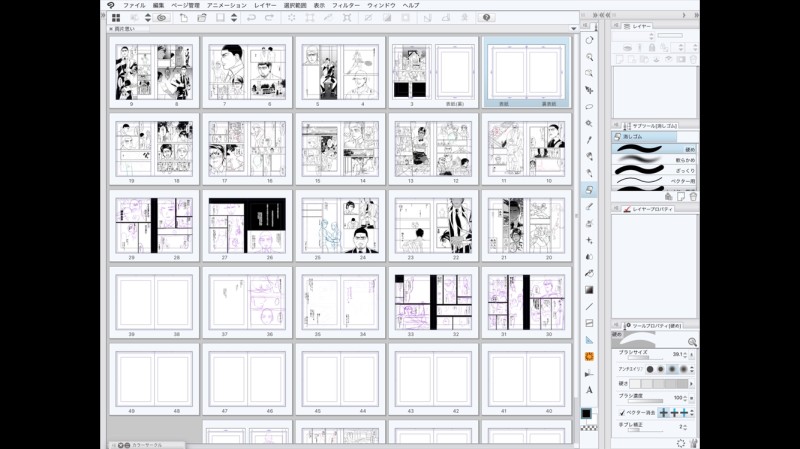Select the Gradient tool
Viewport: 800px width, 449px height.
[x=589, y=290]
